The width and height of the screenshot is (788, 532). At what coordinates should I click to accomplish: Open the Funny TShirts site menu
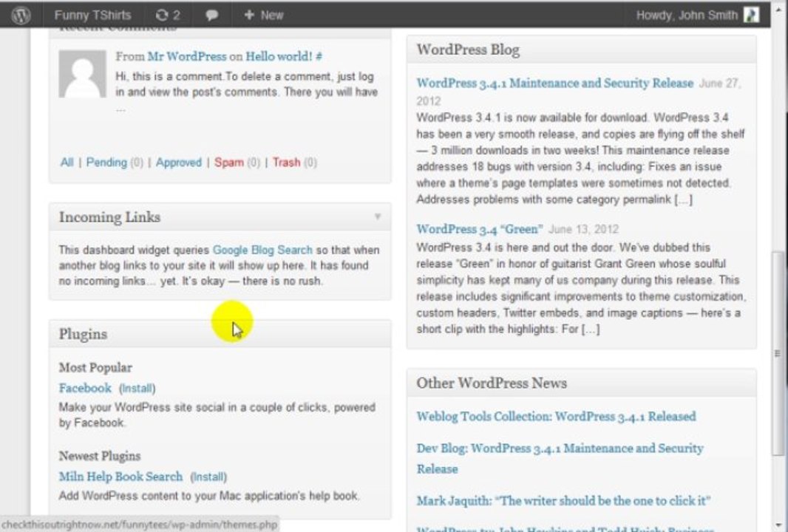coord(92,15)
